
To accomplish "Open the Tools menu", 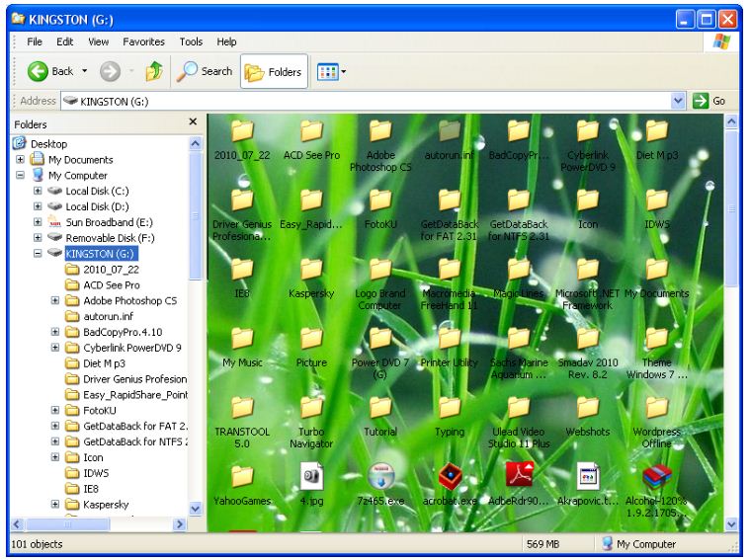I will pyautogui.click(x=191, y=41).
